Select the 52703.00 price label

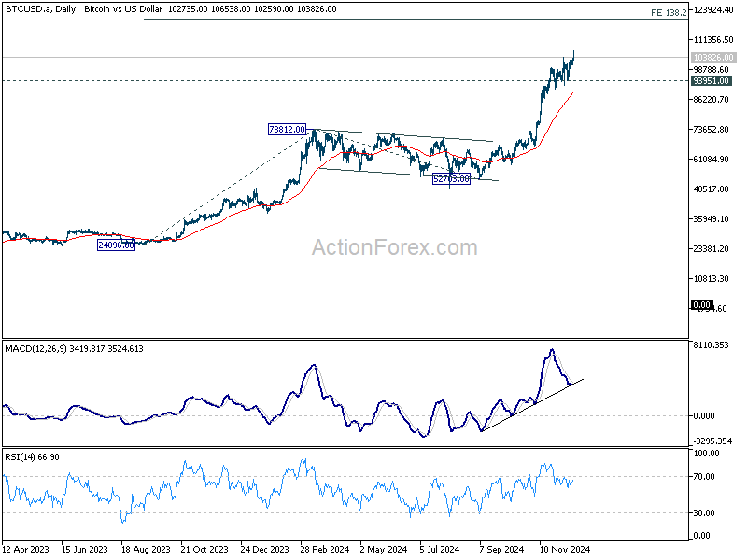coord(451,178)
